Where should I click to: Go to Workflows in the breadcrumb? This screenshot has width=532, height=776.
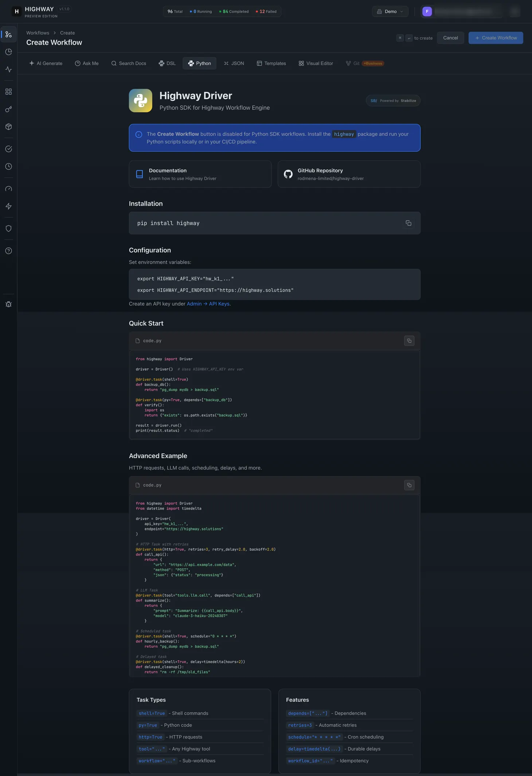[38, 33]
